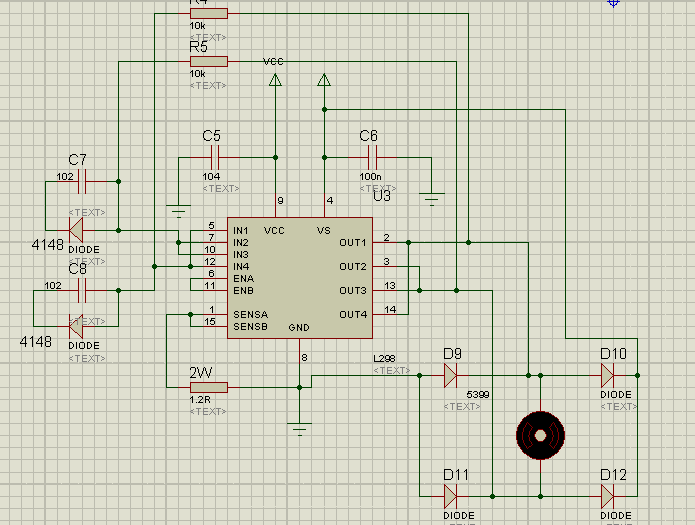Viewport: 695px width, 525px height.
Task: Click the D12 reference label
Action: click(613, 475)
